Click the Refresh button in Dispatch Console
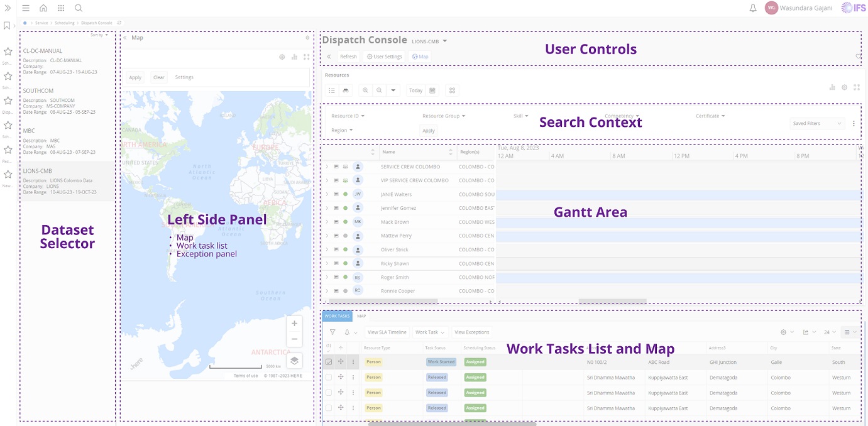Viewport: 868px width, 426px height. pyautogui.click(x=348, y=57)
